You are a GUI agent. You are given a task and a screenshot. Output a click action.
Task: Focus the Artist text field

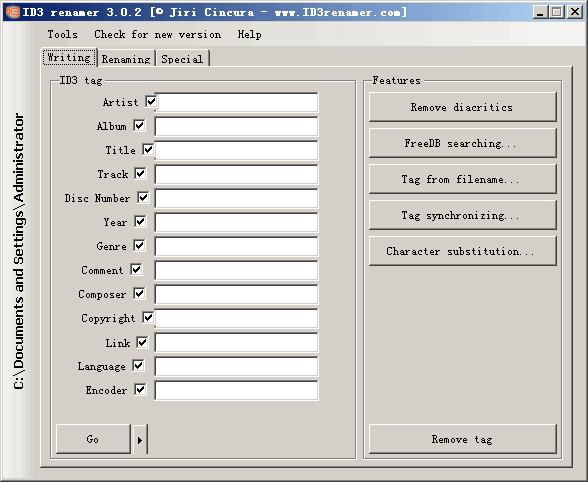[236, 102]
